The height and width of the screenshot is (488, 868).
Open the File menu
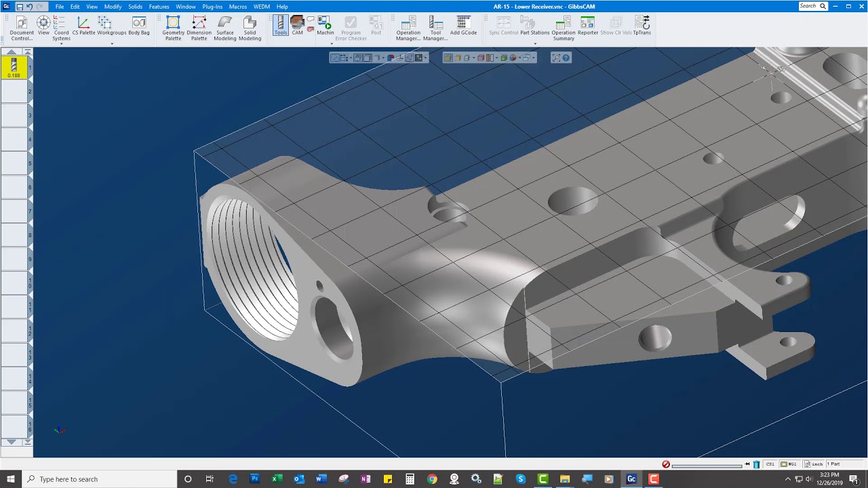tap(60, 7)
